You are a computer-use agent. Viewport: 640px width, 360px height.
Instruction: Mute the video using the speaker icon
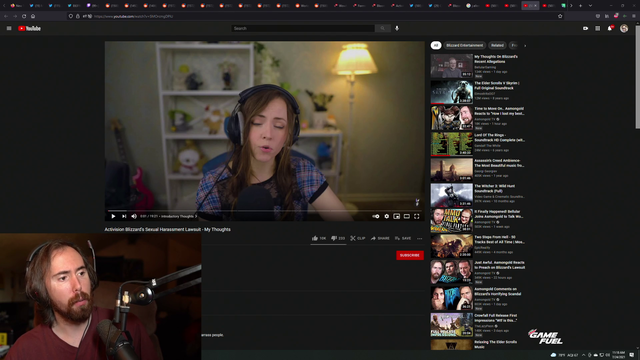point(134,216)
